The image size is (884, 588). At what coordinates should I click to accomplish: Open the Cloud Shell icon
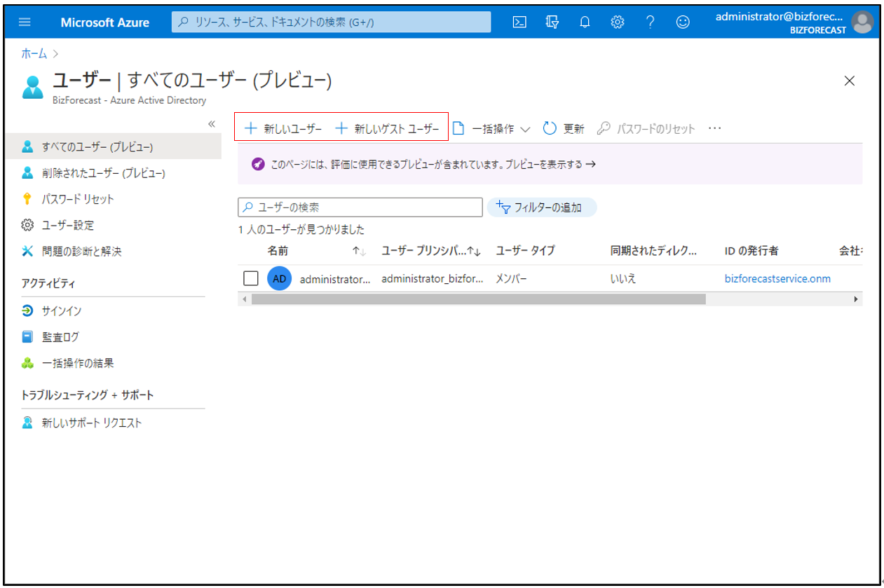519,22
